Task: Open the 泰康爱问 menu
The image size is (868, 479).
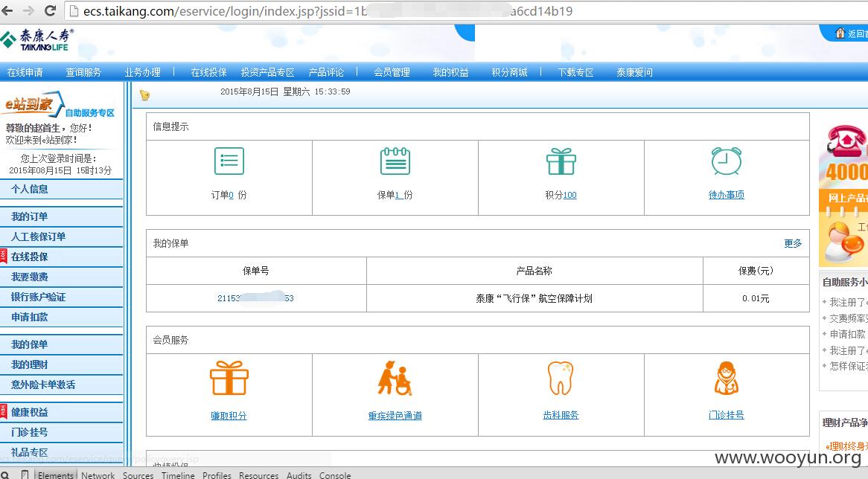Action: pyautogui.click(x=634, y=72)
